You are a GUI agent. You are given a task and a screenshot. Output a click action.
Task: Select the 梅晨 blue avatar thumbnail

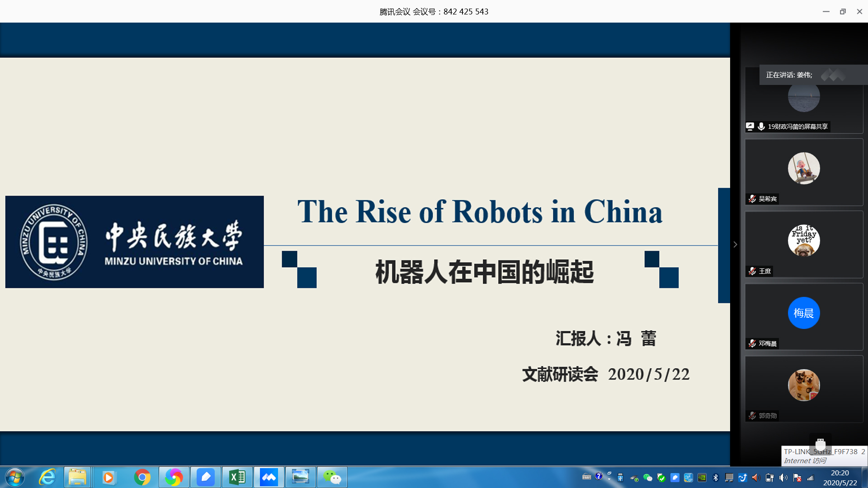(x=803, y=313)
